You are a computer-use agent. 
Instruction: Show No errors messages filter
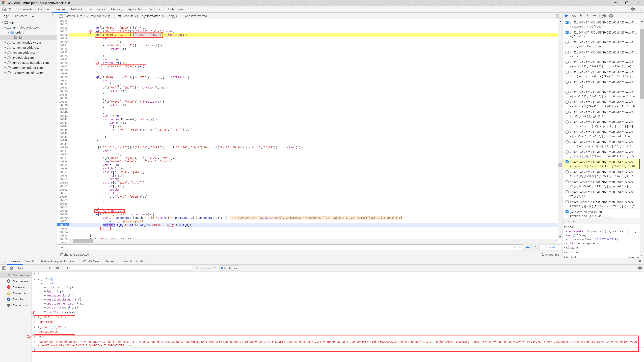tap(19, 287)
